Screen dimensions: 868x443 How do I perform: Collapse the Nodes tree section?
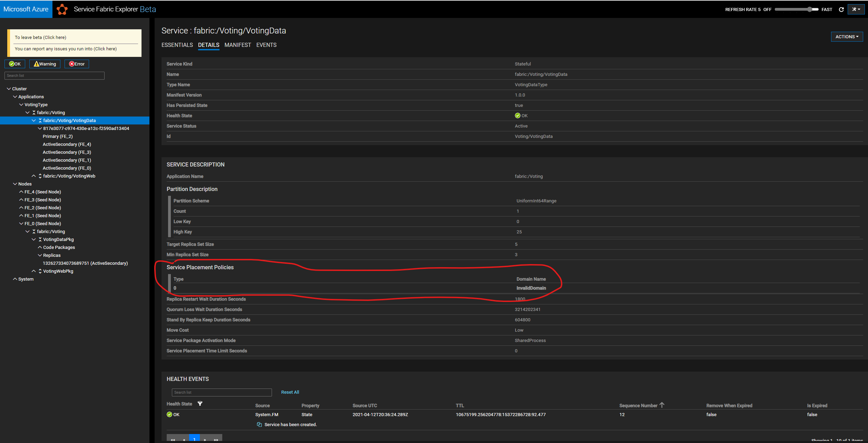pos(15,184)
